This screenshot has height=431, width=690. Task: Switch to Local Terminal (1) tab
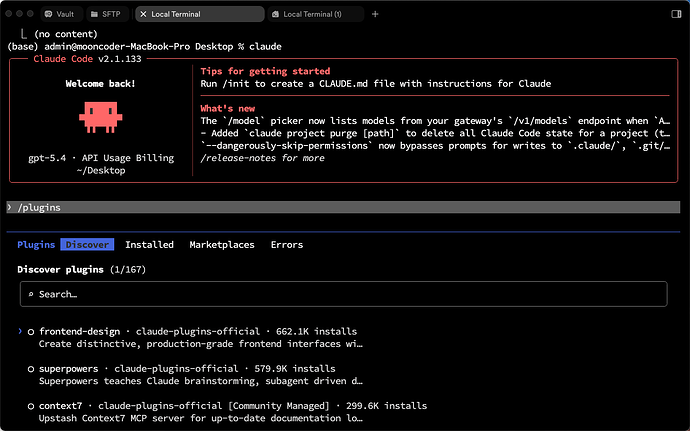[x=316, y=14]
